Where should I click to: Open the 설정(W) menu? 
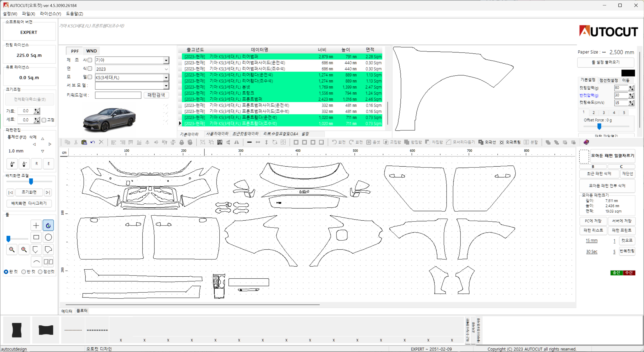coord(10,14)
